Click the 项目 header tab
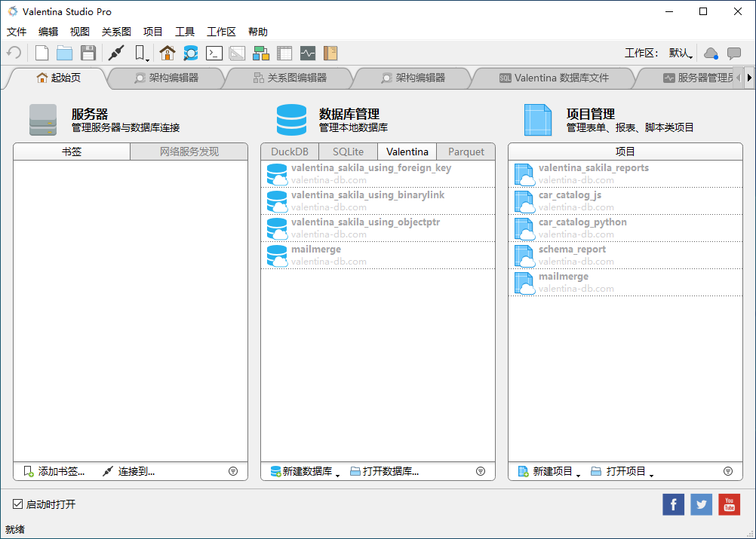The width and height of the screenshot is (756, 539). click(625, 152)
